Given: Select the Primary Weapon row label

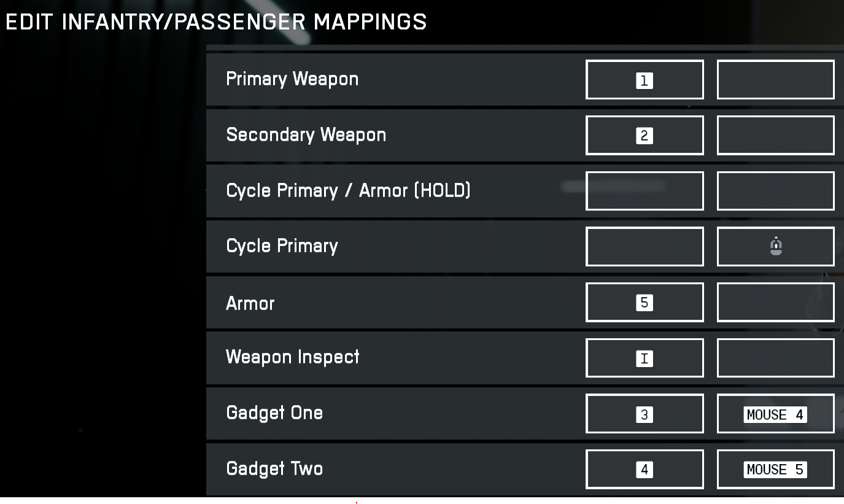Looking at the screenshot, I should 292,79.
